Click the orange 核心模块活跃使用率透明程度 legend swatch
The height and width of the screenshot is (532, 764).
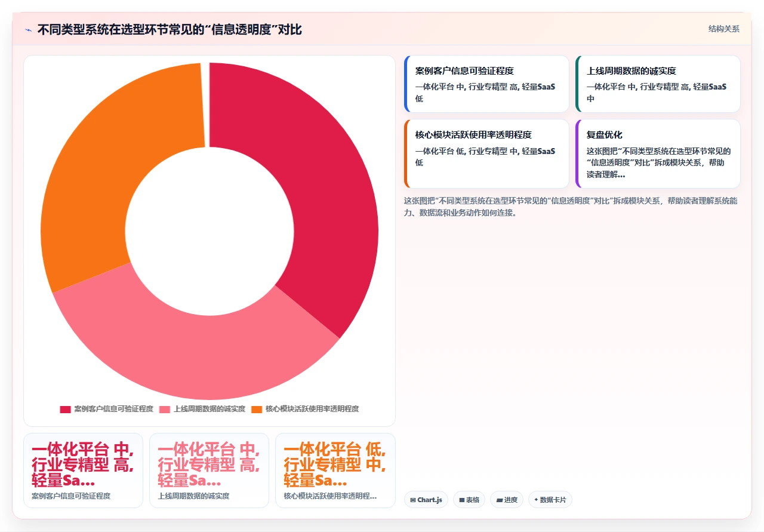click(x=257, y=409)
